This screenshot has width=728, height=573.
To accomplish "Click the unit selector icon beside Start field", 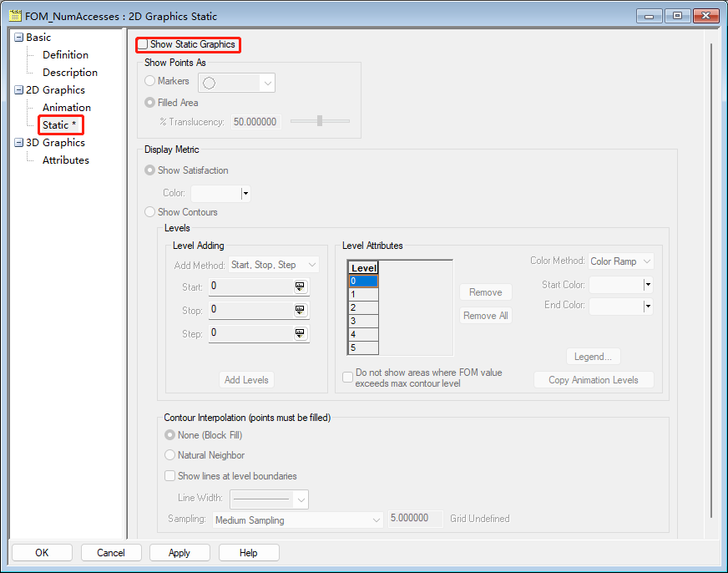I will 301,286.
